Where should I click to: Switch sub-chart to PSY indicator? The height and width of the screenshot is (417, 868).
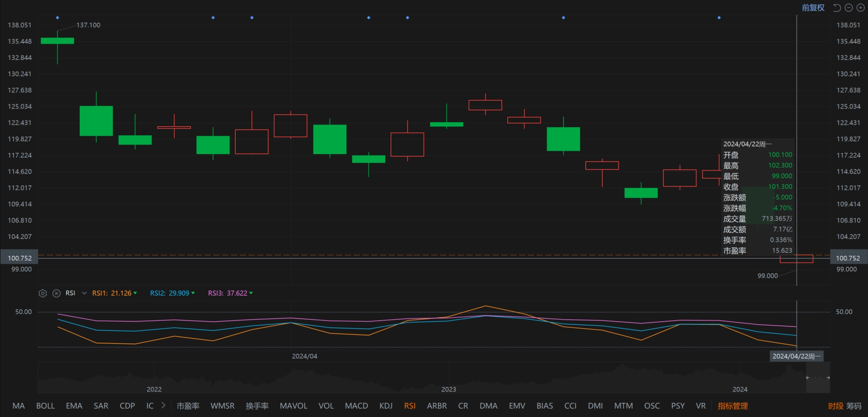click(x=678, y=406)
